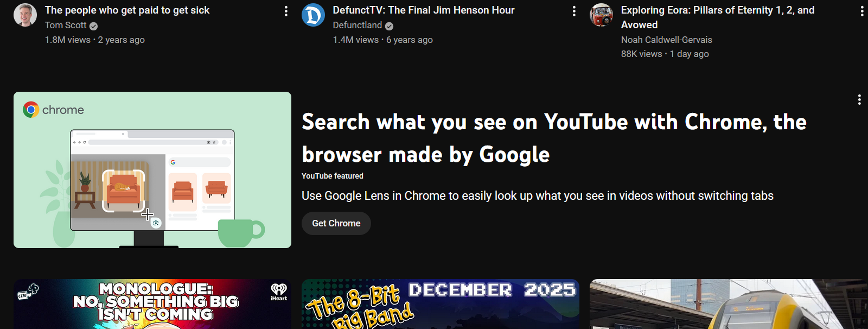Click the Chrome ad banner image
This screenshot has width=868, height=329.
click(152, 170)
